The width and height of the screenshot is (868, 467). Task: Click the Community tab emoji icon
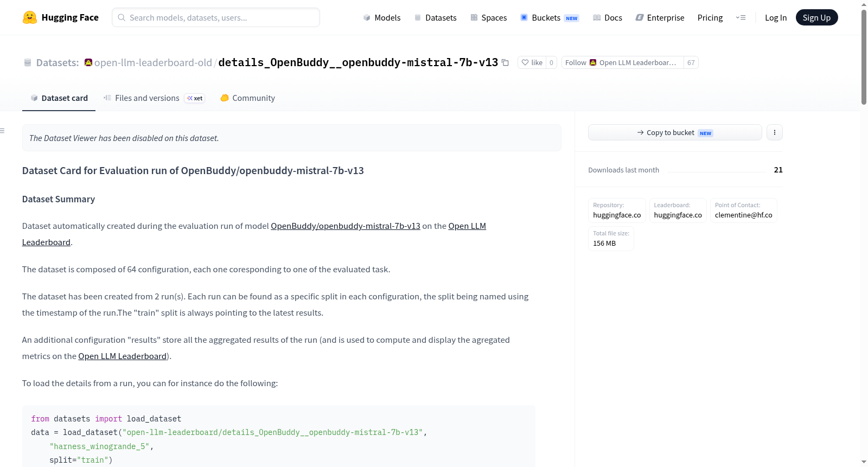point(225,98)
